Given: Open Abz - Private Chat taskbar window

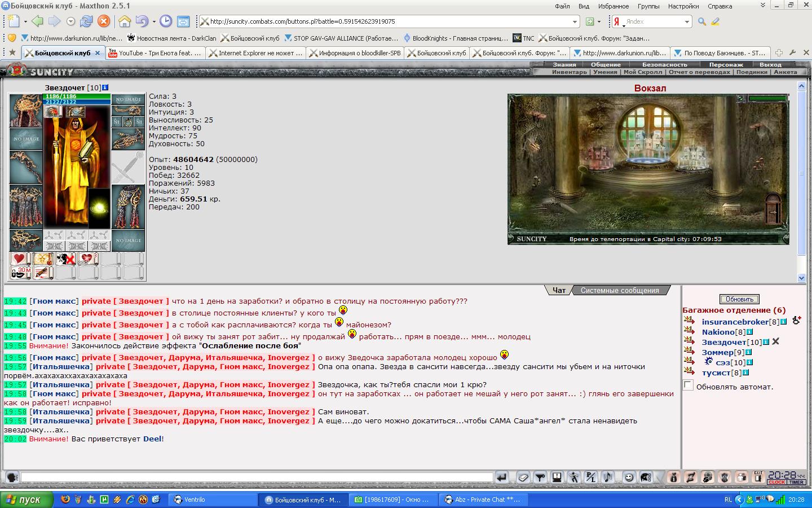Looking at the screenshot, I should point(484,500).
